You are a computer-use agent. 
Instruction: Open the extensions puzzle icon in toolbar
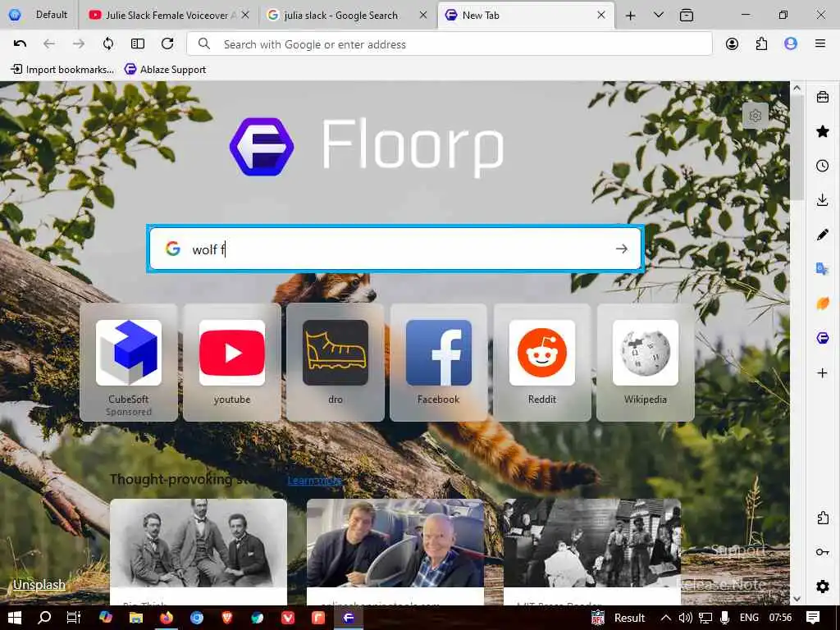761,44
